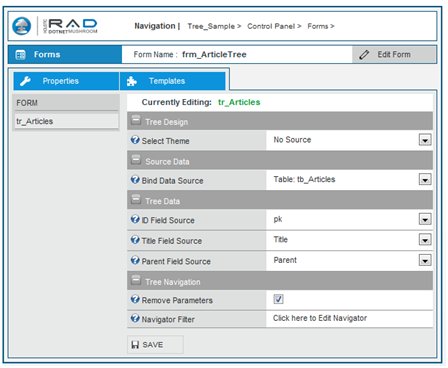The width and height of the screenshot is (448, 368).
Task: Collapse the Tree Design section
Action: click(x=136, y=120)
